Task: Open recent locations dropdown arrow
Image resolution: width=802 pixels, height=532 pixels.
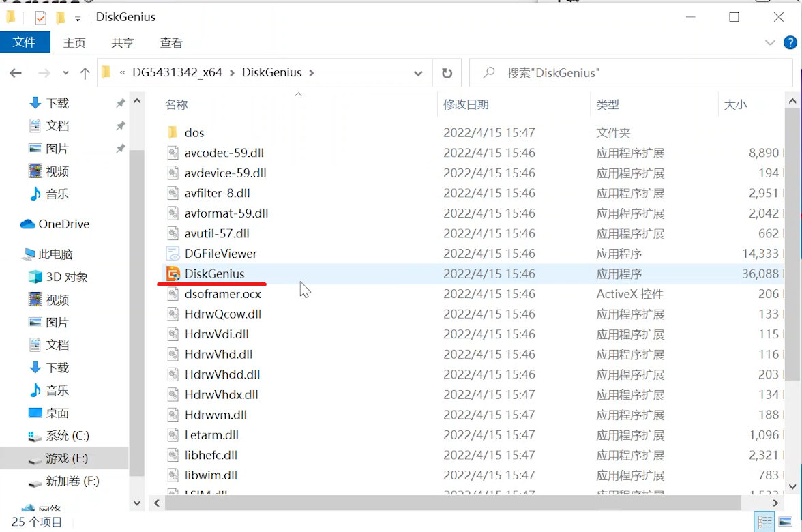Action: [65, 73]
